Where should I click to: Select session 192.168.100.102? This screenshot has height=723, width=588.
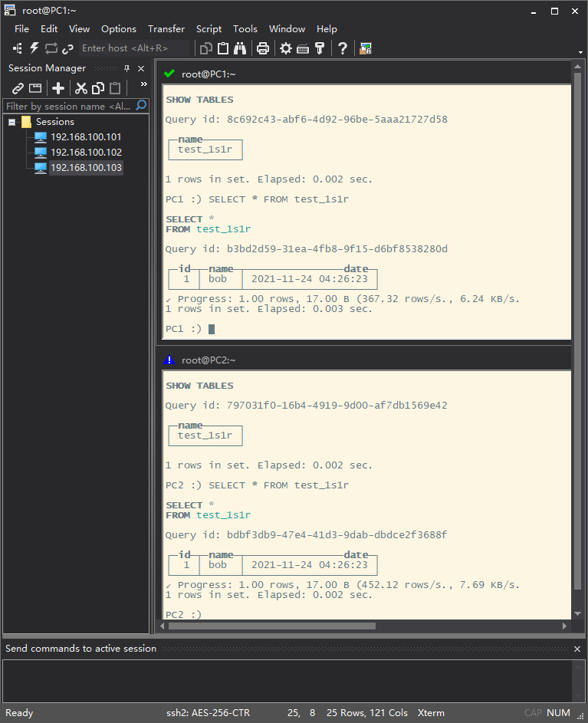[86, 152]
